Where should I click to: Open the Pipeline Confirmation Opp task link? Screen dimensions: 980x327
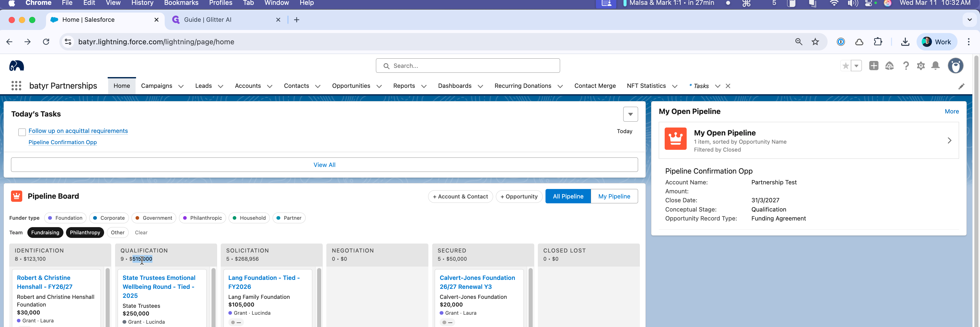point(63,142)
